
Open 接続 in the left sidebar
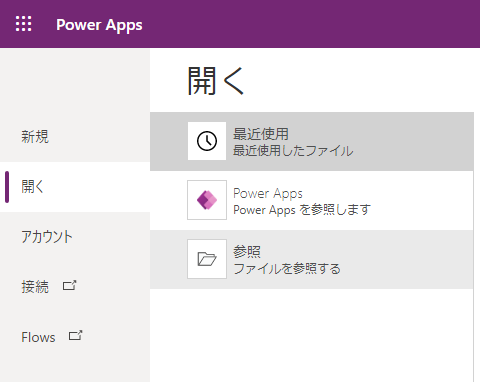75,287
